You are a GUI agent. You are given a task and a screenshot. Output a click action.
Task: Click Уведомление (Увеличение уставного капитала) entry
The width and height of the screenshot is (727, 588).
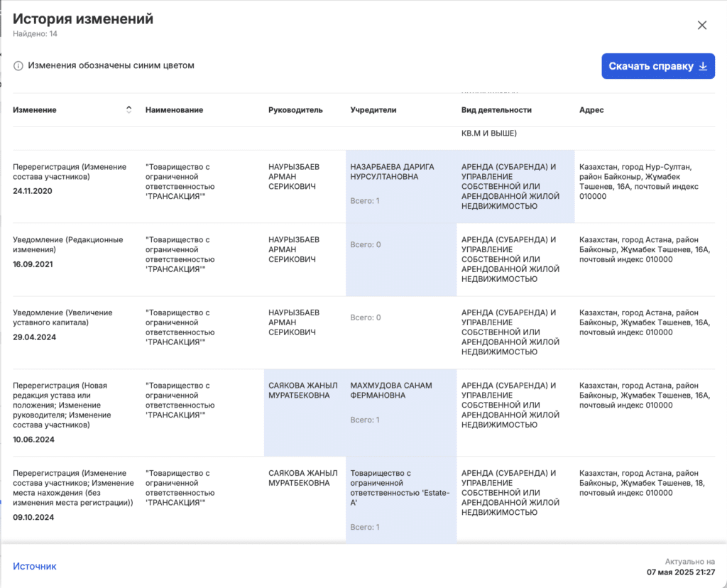(62, 317)
